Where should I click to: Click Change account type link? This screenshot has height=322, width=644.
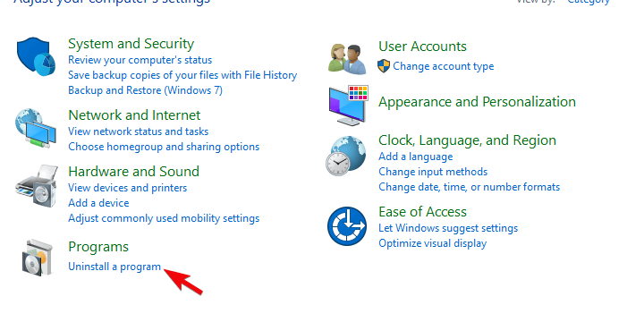[444, 66]
